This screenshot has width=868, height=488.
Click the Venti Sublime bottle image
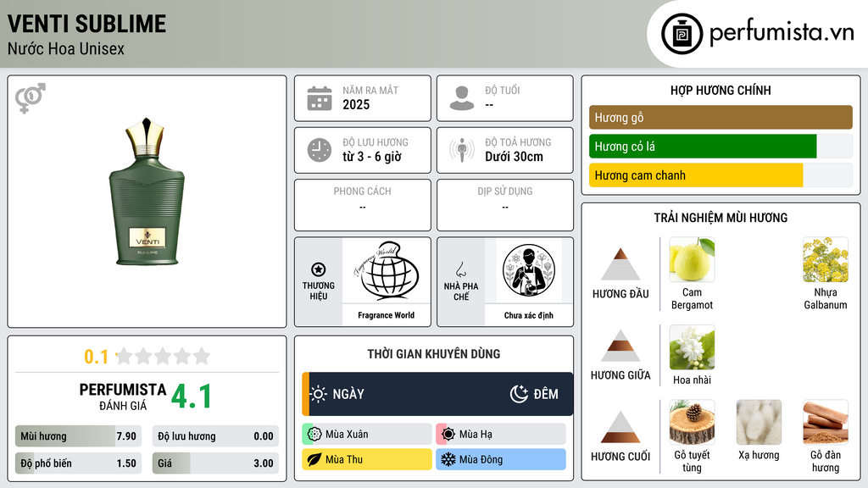coord(147,191)
